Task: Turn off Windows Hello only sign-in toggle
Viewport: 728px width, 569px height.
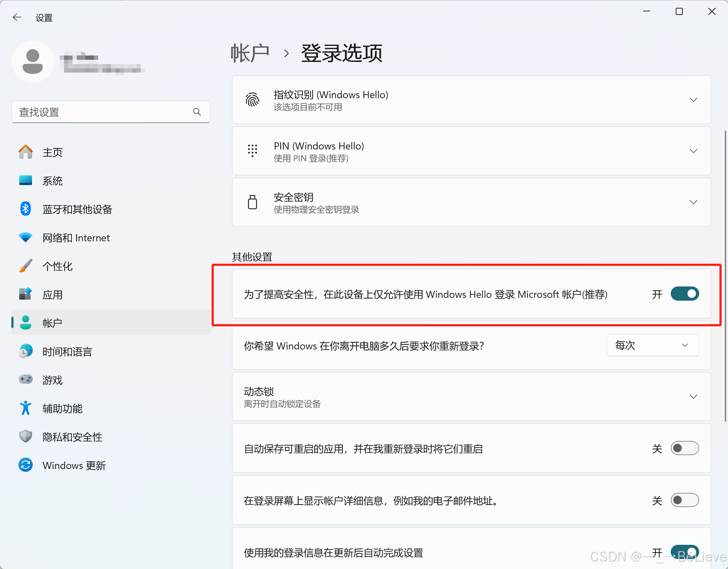Action: [x=685, y=294]
